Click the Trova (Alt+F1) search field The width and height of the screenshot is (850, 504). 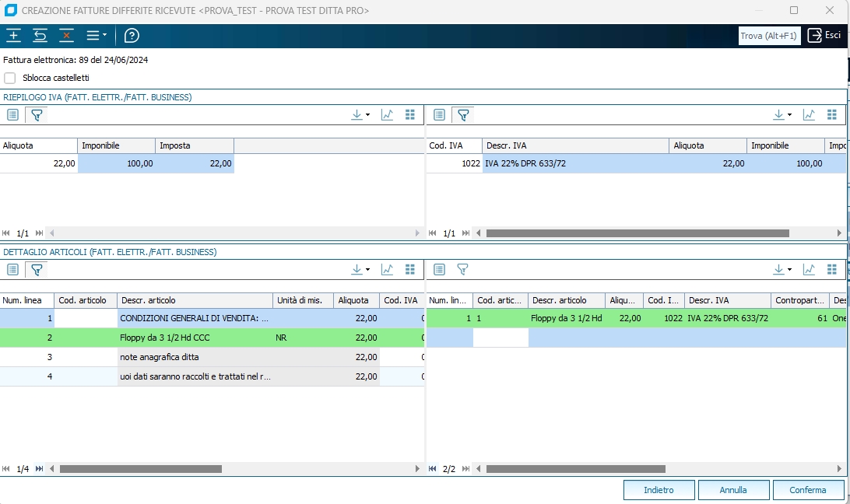pyautogui.click(x=768, y=36)
